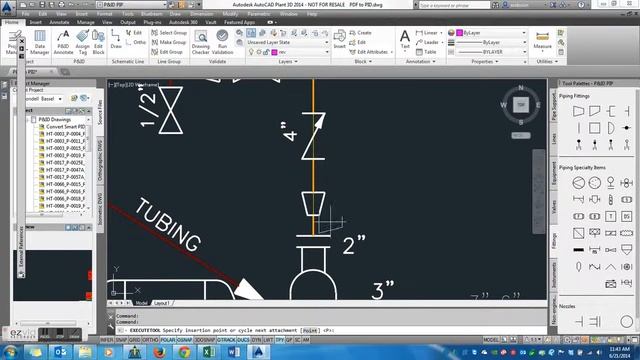Open the object color ByLayer dropdown
The width and height of the screenshot is (640, 360).
491,33
